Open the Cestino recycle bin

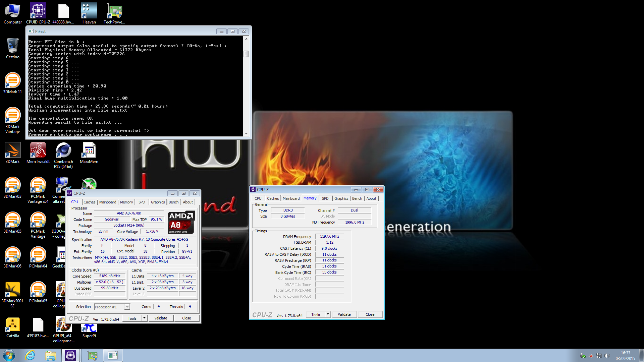click(13, 49)
